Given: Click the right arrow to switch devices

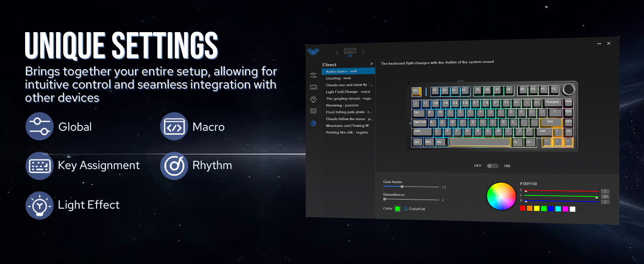Looking at the screenshot, I should click(x=363, y=52).
